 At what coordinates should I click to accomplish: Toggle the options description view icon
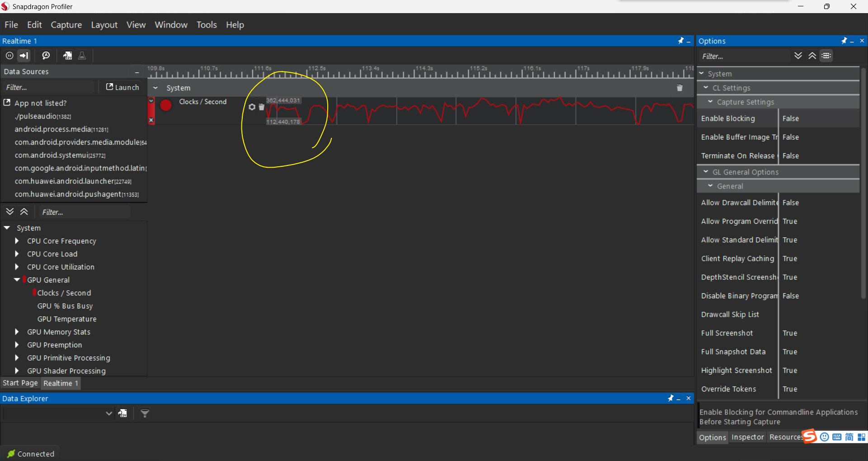(826, 56)
